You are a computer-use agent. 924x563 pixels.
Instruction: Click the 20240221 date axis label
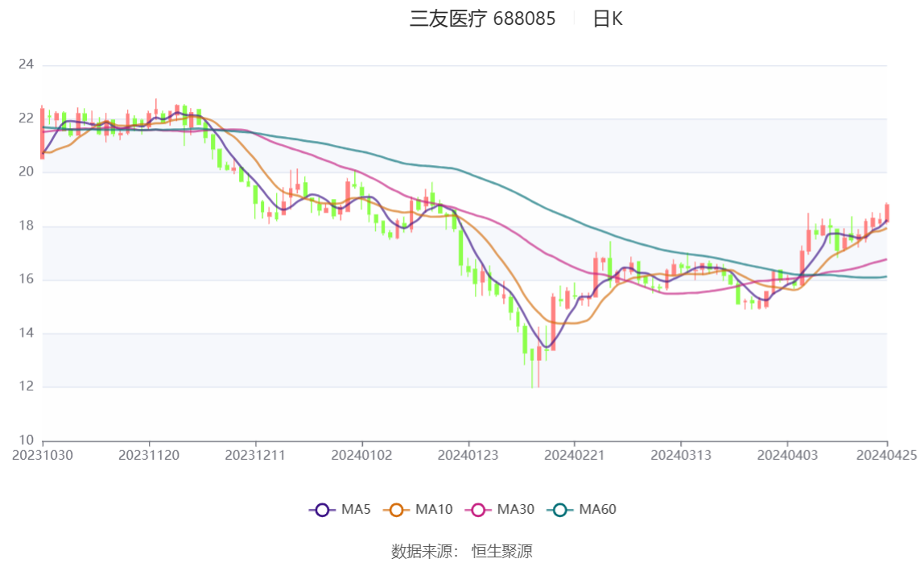click(x=575, y=455)
